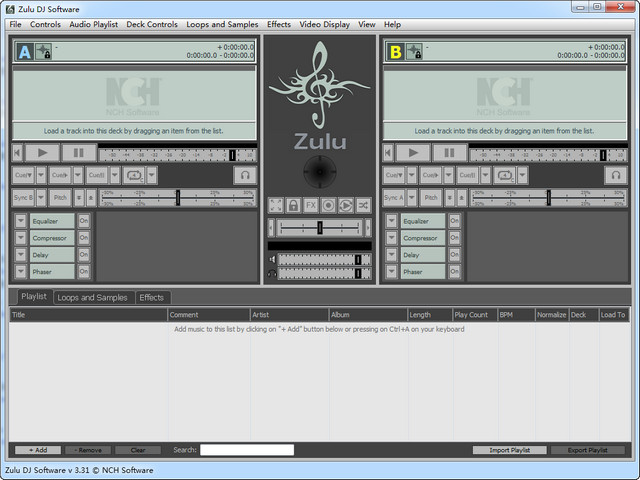
Task: Click the circular play icon in center panel
Action: pyautogui.click(x=346, y=205)
